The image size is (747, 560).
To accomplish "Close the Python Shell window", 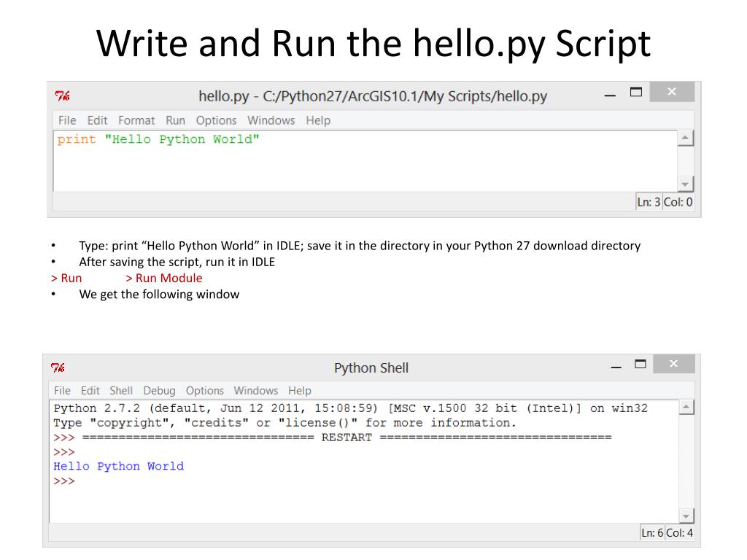I will tap(673, 364).
